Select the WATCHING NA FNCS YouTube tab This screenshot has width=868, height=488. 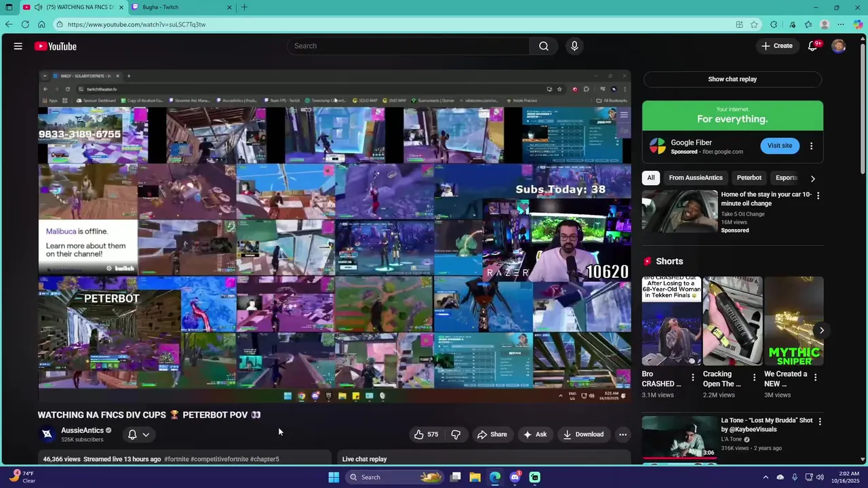tap(73, 7)
